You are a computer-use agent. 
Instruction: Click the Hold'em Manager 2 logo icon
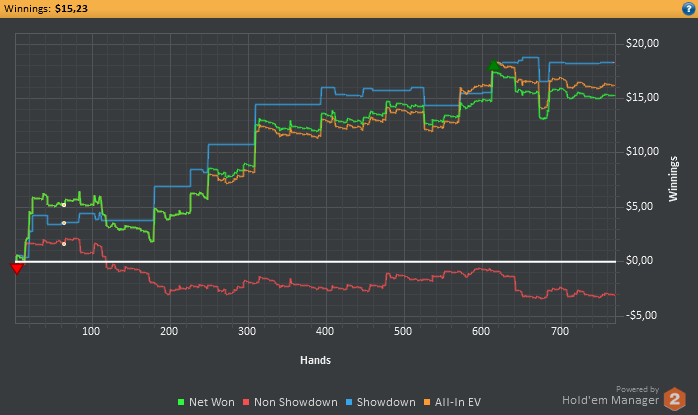coord(674,399)
